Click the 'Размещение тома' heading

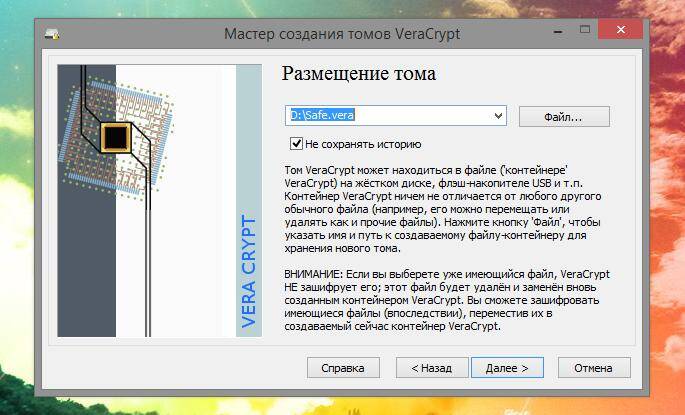click(x=359, y=73)
